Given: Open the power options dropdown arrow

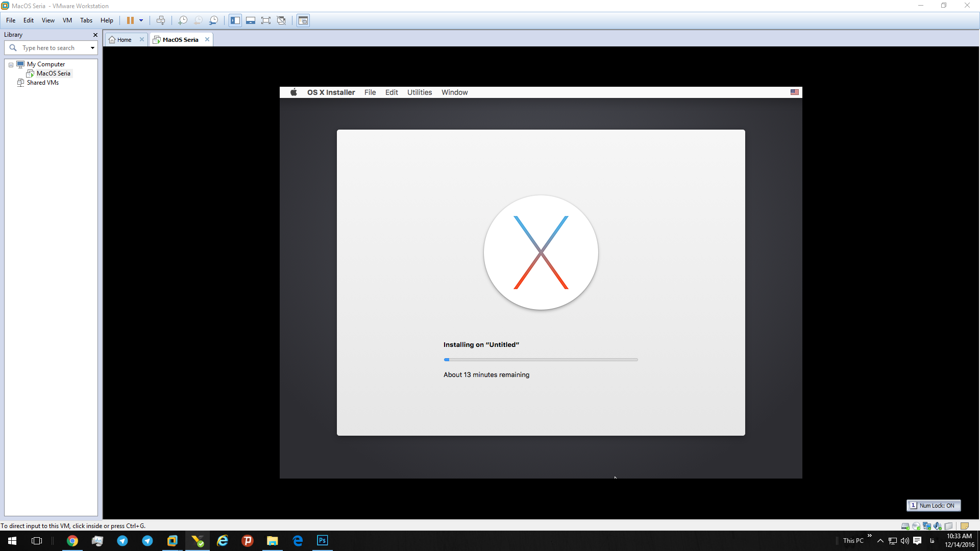Looking at the screenshot, I should 141,20.
